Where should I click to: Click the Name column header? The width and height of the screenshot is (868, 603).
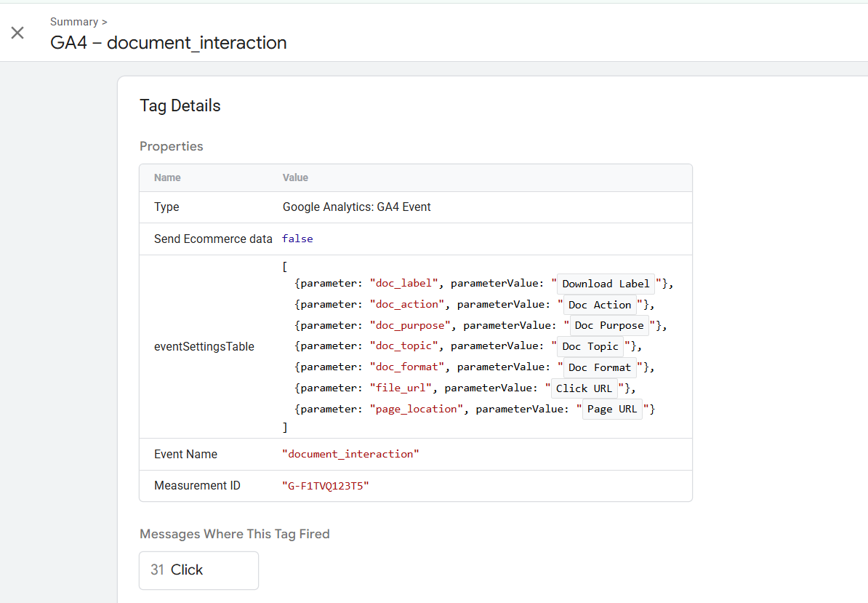[x=167, y=177]
